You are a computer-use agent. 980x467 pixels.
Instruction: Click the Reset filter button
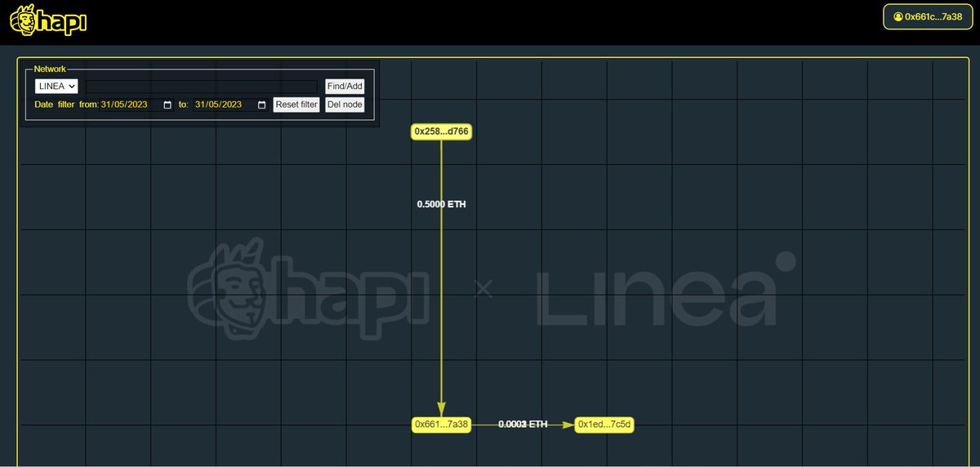click(x=296, y=105)
